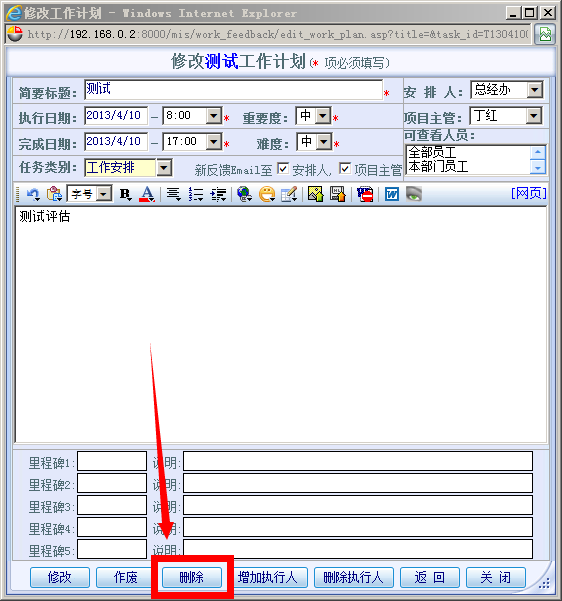Click the Word document icon

tap(392, 194)
